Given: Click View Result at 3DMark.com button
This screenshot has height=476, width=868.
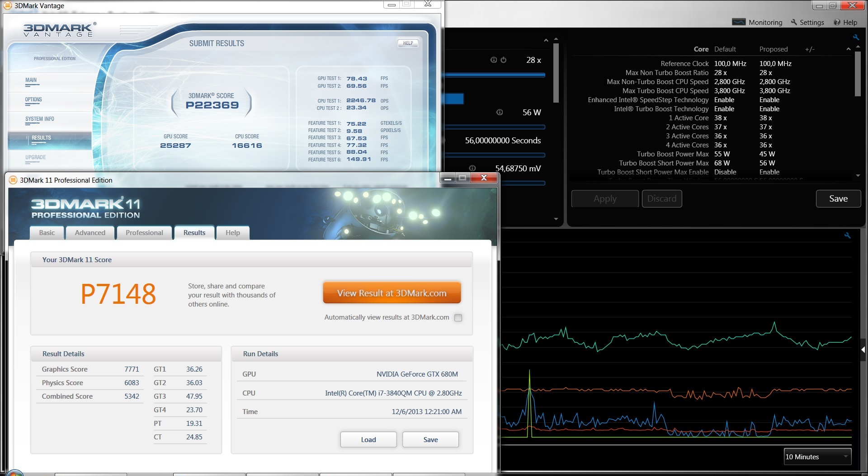Looking at the screenshot, I should [x=392, y=293].
